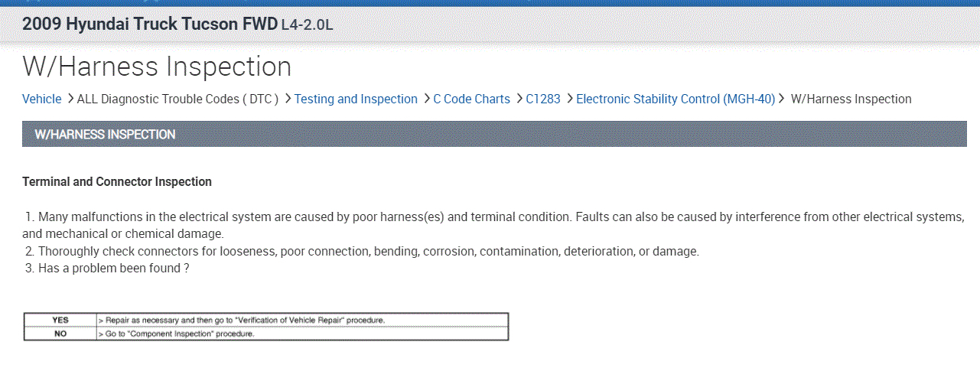Click chevron arrow before C Code Charts
The image size is (980, 368).
tap(426, 99)
